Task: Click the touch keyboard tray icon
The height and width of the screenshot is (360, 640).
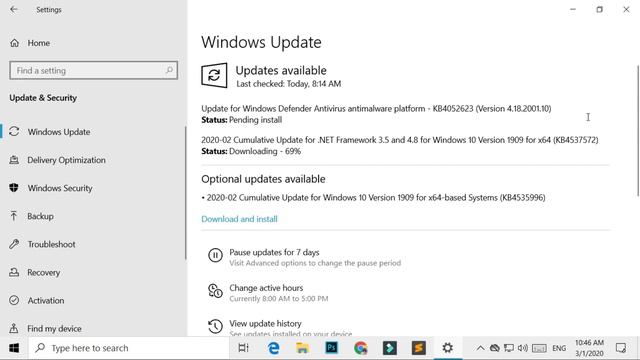Action: click(x=539, y=348)
